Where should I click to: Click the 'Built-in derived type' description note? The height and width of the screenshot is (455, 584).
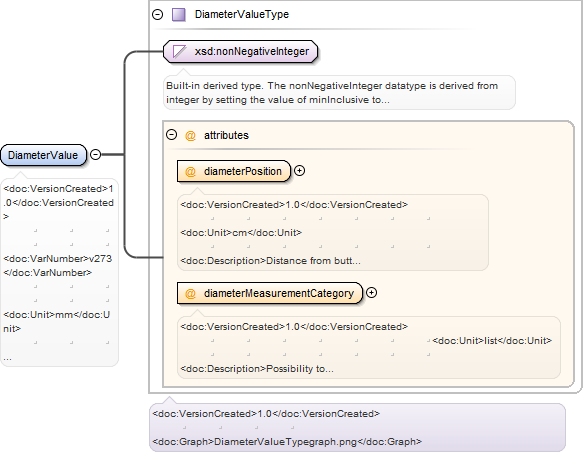(x=339, y=93)
